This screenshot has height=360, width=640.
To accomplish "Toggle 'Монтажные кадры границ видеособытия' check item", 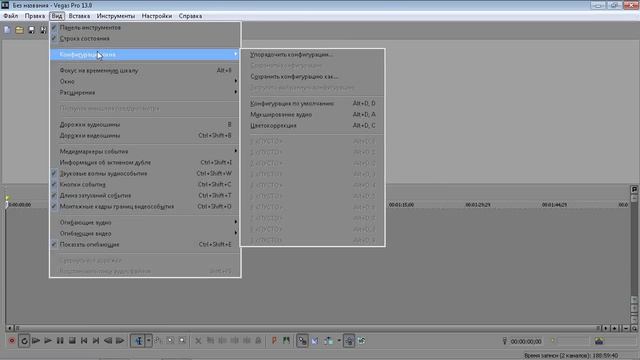I will coord(144,207).
